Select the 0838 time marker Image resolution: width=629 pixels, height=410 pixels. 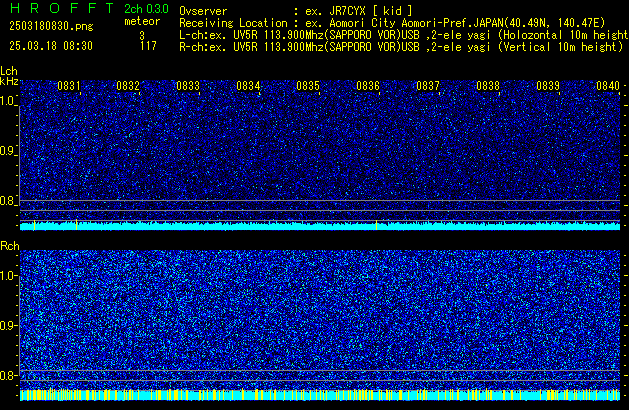coord(488,86)
